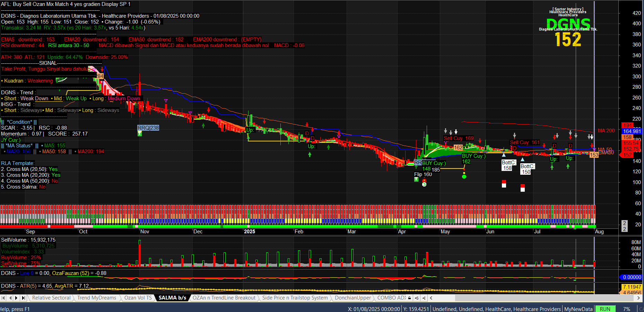Click the large green DGNS ticker
Viewport: 644px width, 312px height.
(568, 24)
